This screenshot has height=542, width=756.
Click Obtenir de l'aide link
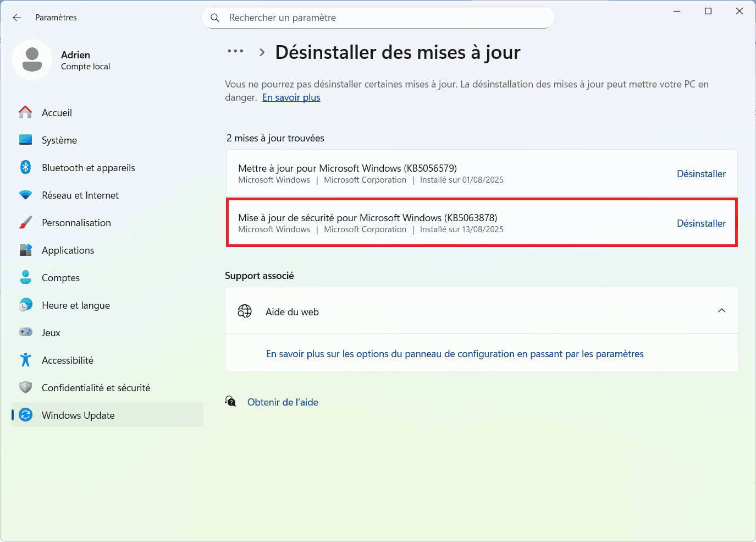[283, 402]
